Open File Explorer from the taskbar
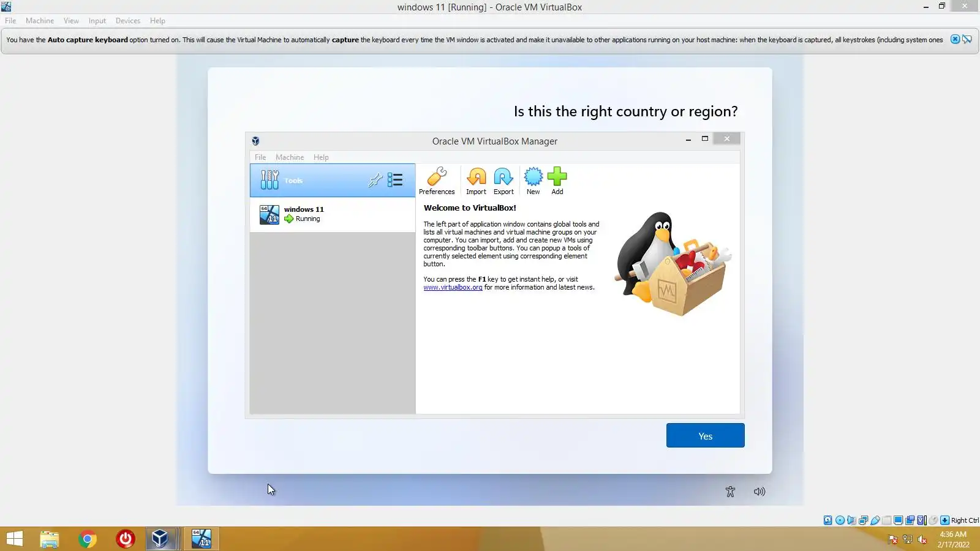This screenshot has height=551, width=980. (50, 539)
